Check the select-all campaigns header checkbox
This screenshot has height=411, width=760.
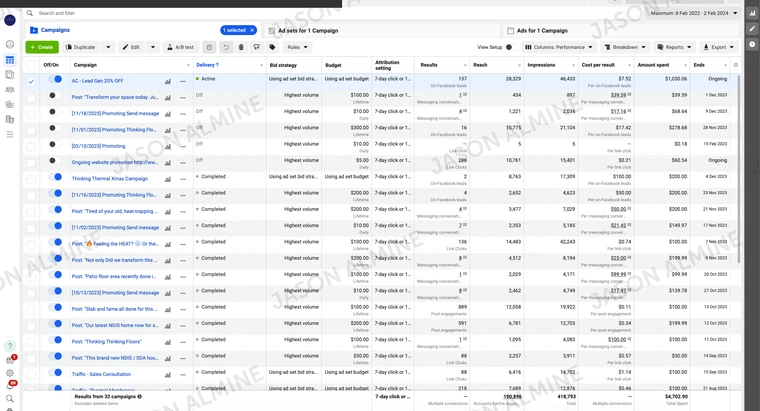[x=31, y=65]
